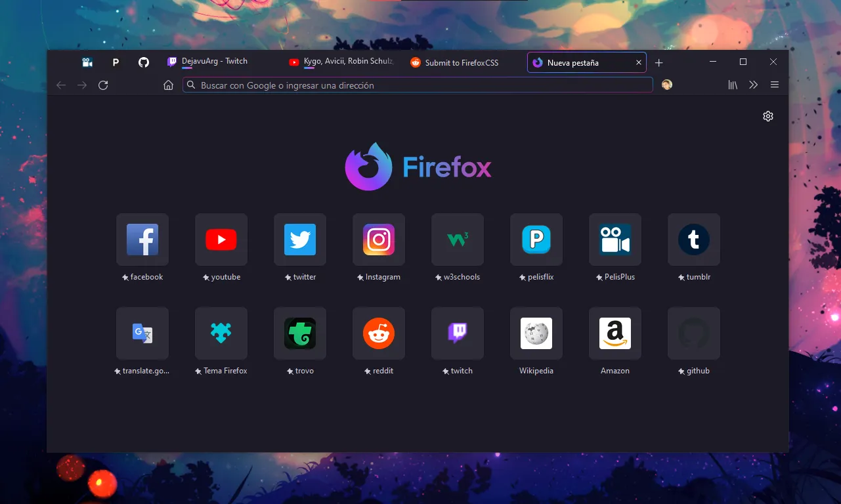Viewport: 841px width, 504px height.
Task: Open the Facebook shortcut
Action: click(142, 240)
